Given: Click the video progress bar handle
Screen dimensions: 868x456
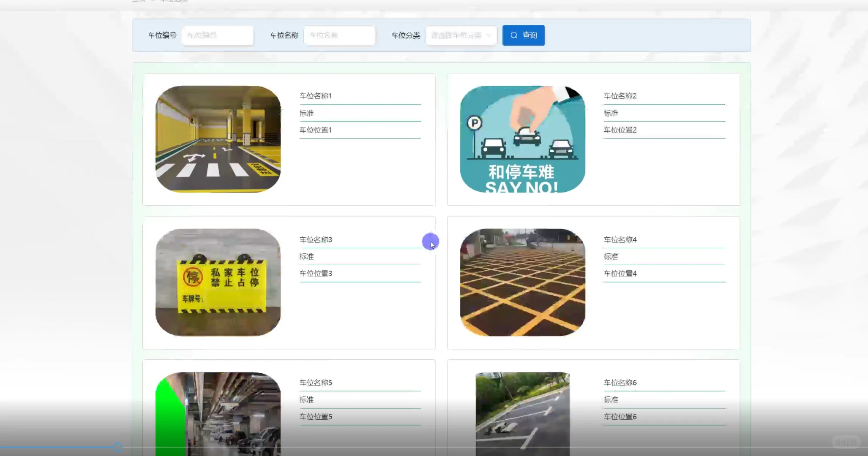Looking at the screenshot, I should (x=118, y=447).
